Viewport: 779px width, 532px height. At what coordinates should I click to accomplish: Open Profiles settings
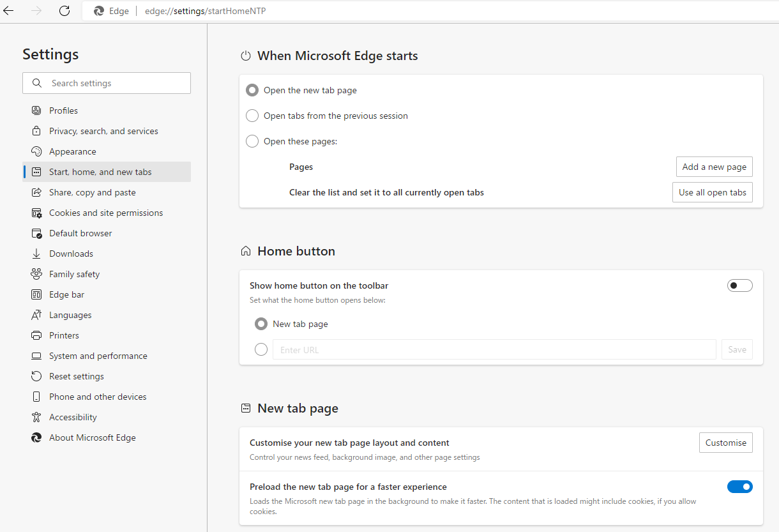coord(107,110)
